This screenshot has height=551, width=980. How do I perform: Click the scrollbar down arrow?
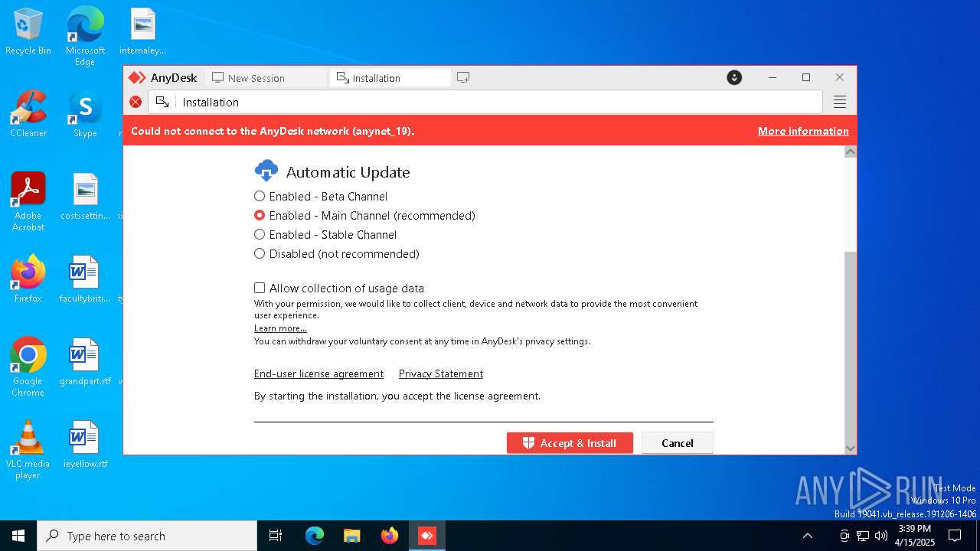click(850, 448)
